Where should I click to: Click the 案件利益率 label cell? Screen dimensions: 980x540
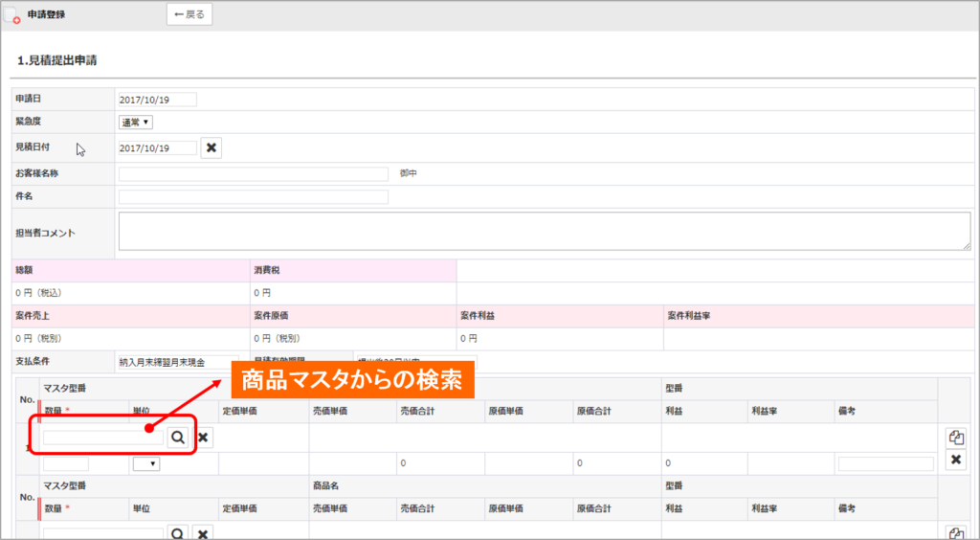pos(819,316)
